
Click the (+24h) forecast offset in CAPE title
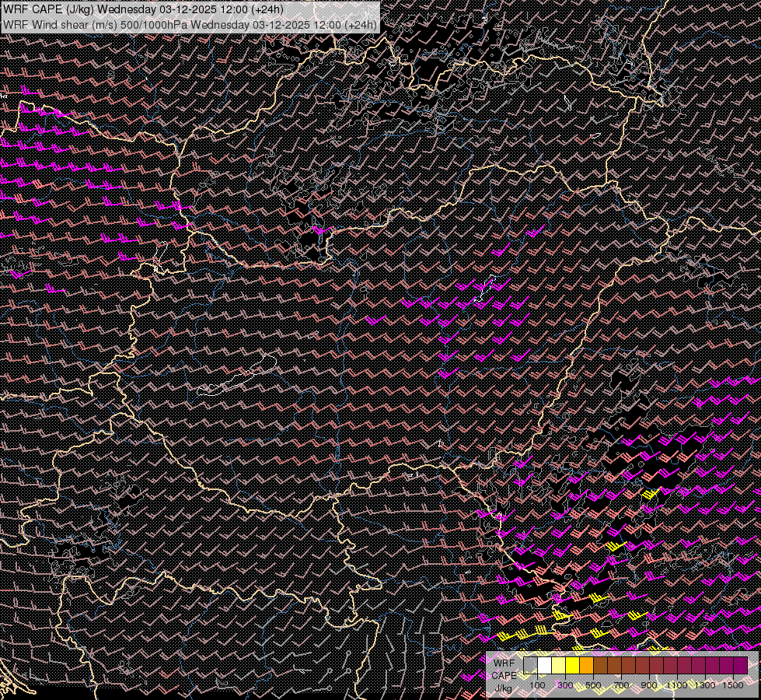click(267, 9)
